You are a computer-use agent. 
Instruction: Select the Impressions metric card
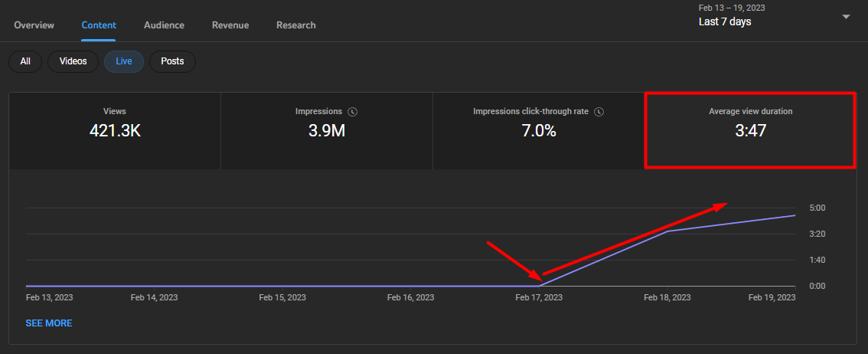point(327,131)
